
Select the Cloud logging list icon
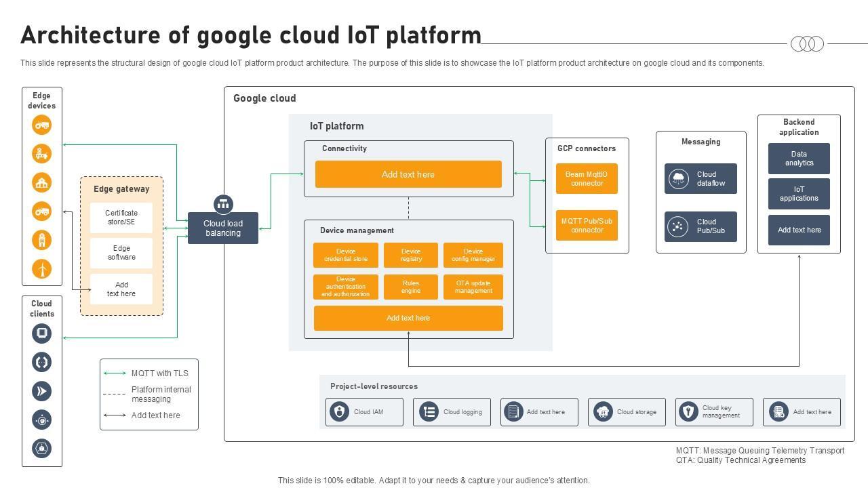(429, 411)
